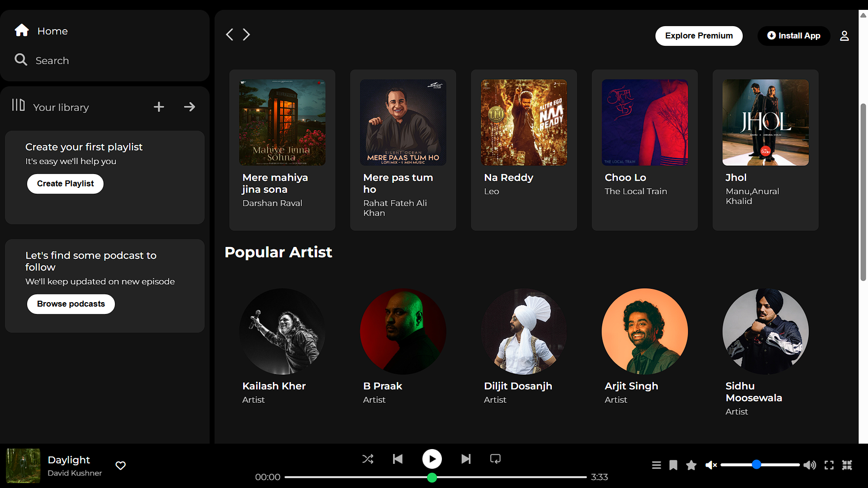
Task: Go back using left chevron
Action: [229, 35]
